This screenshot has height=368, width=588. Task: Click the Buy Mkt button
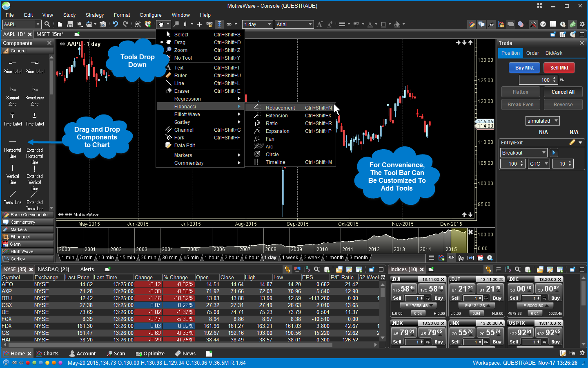(524, 67)
